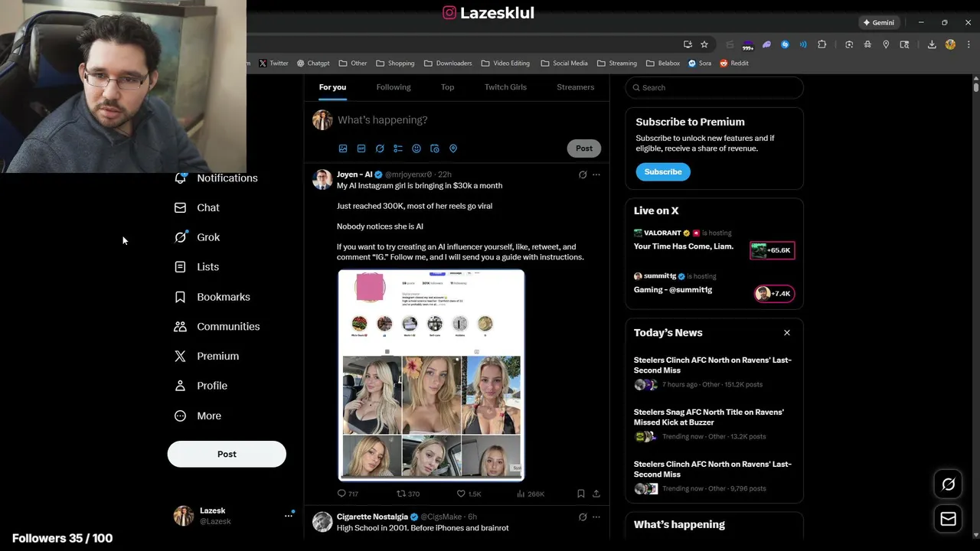Open Chat in sidebar
Image resolution: width=980 pixels, height=551 pixels.
click(197, 207)
